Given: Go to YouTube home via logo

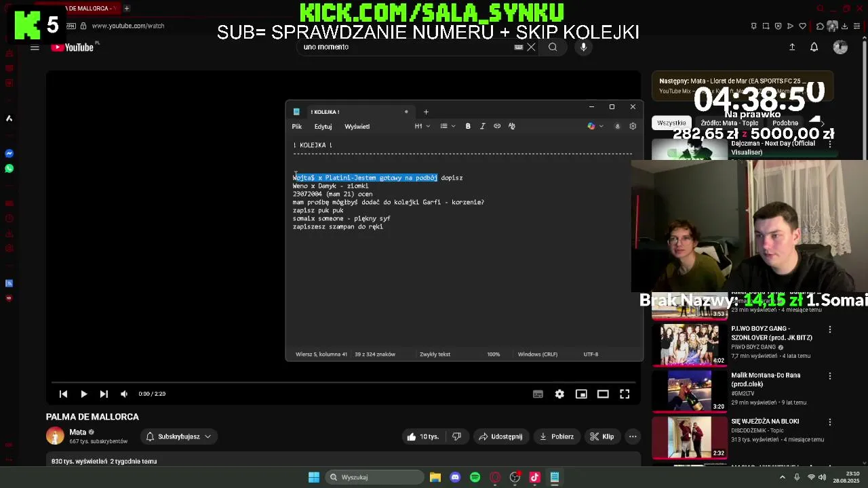Looking at the screenshot, I should [x=73, y=47].
